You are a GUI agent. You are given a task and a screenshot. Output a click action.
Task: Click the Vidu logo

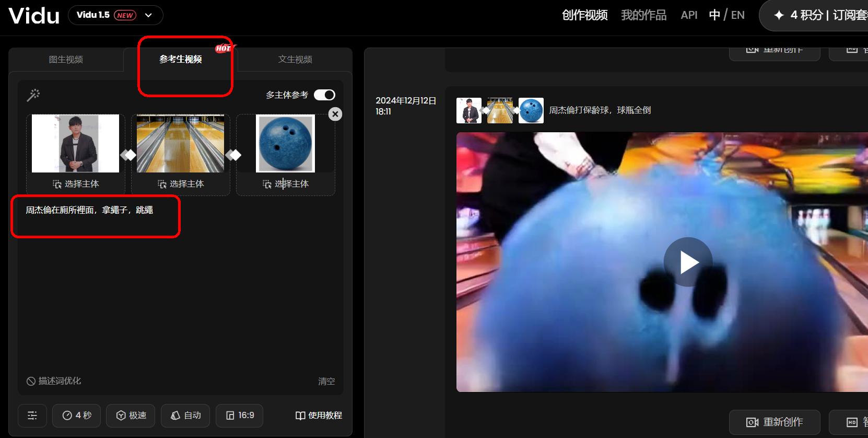[34, 16]
